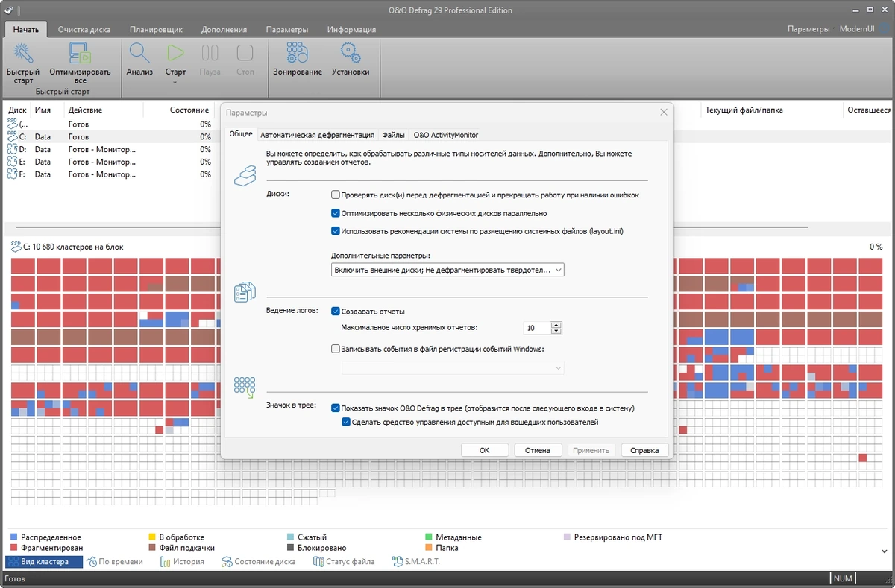Image resolution: width=895 pixels, height=588 pixels.
Task: Enable checking disks before defragmentation checkbox
Action: [x=336, y=195]
